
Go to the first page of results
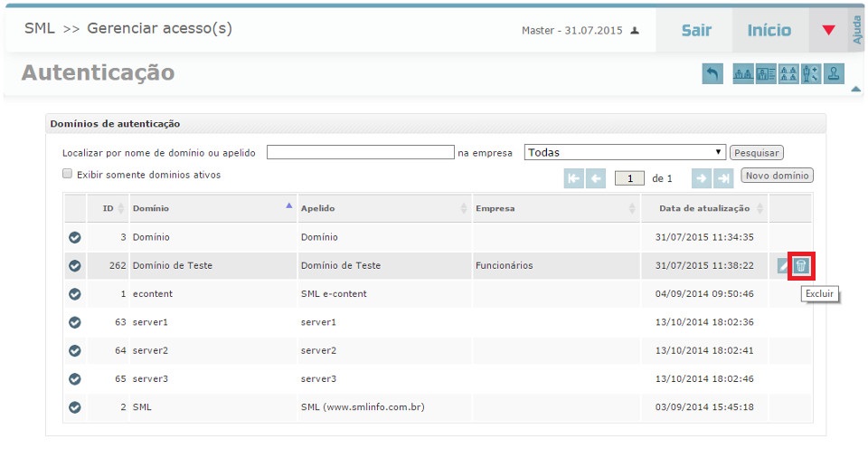click(574, 178)
